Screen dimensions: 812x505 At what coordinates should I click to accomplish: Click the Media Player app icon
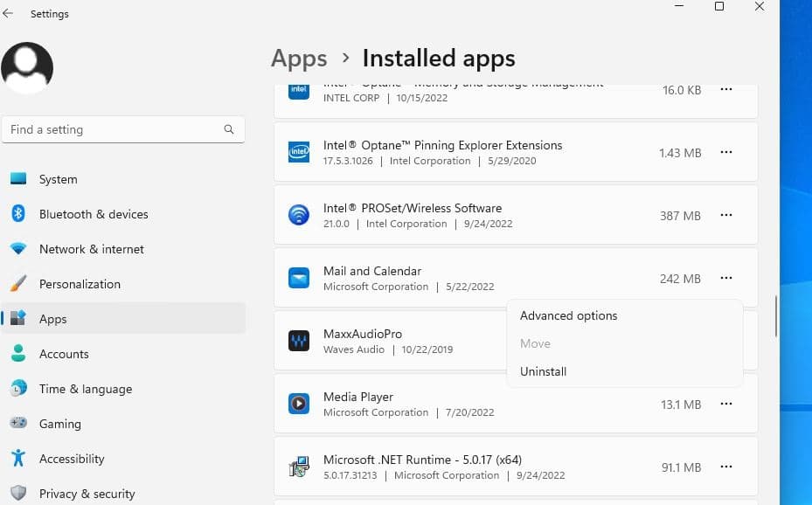click(299, 404)
